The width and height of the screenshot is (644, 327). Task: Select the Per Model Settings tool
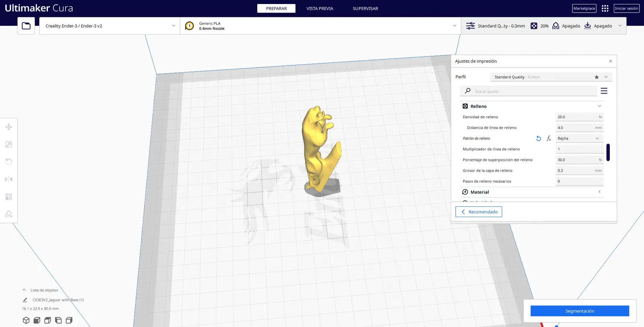point(9,197)
